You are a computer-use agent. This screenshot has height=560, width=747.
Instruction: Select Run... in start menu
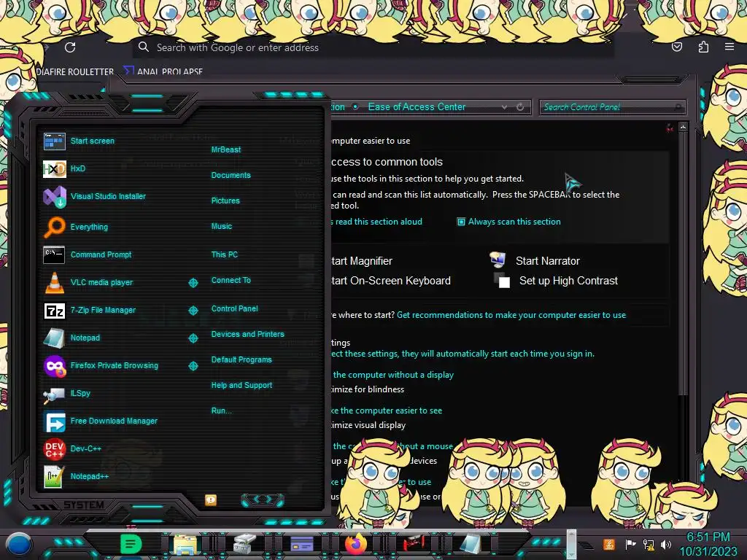[x=221, y=411]
